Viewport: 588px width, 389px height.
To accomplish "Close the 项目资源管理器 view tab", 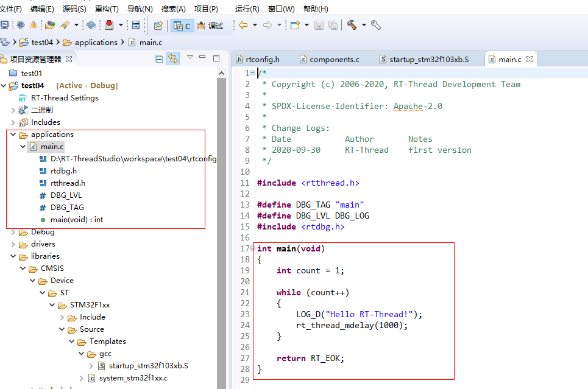I will pyautogui.click(x=69, y=59).
